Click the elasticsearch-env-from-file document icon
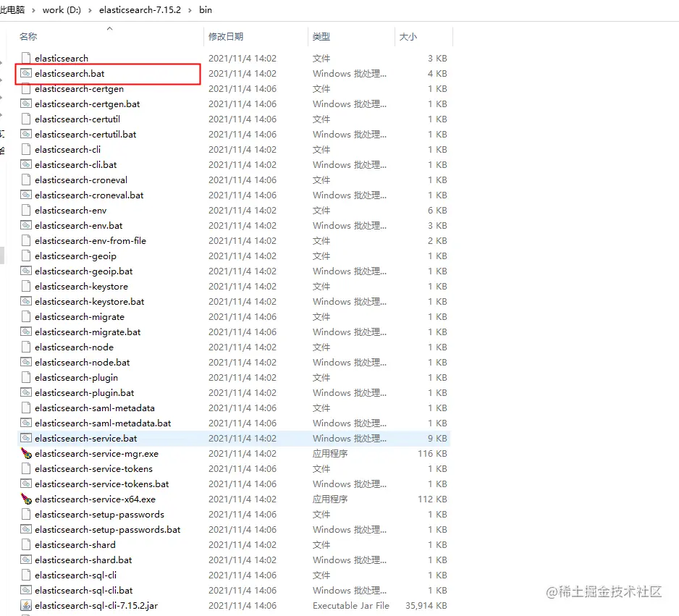This screenshot has width=679, height=616. (x=26, y=240)
